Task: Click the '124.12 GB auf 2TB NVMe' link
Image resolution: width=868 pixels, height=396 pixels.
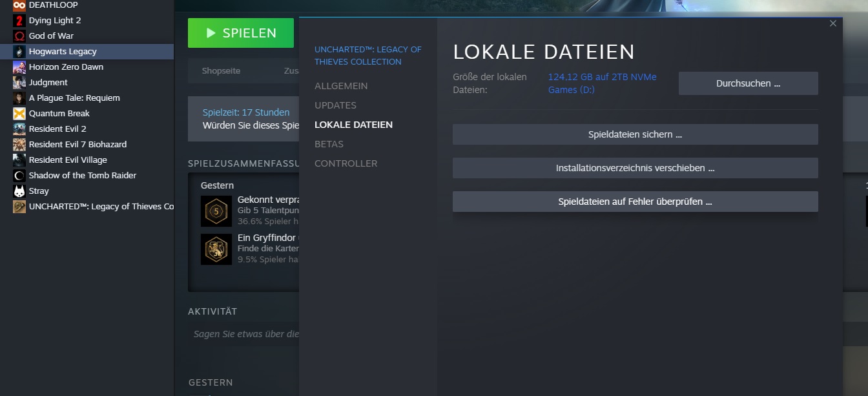Action: tap(602, 83)
